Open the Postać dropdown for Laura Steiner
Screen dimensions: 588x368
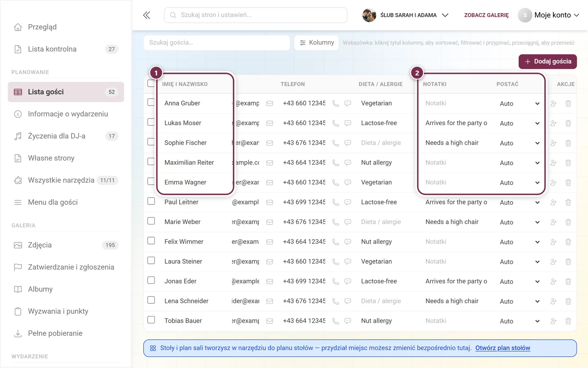click(519, 262)
